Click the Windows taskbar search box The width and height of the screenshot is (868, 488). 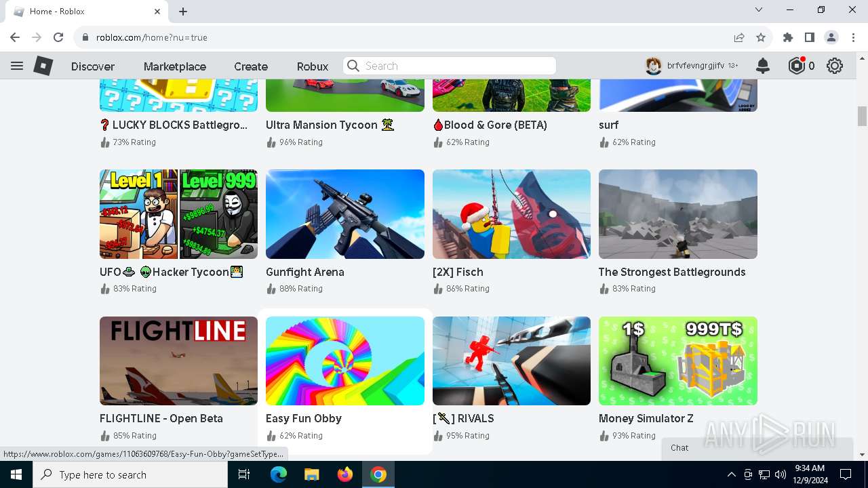(x=130, y=474)
